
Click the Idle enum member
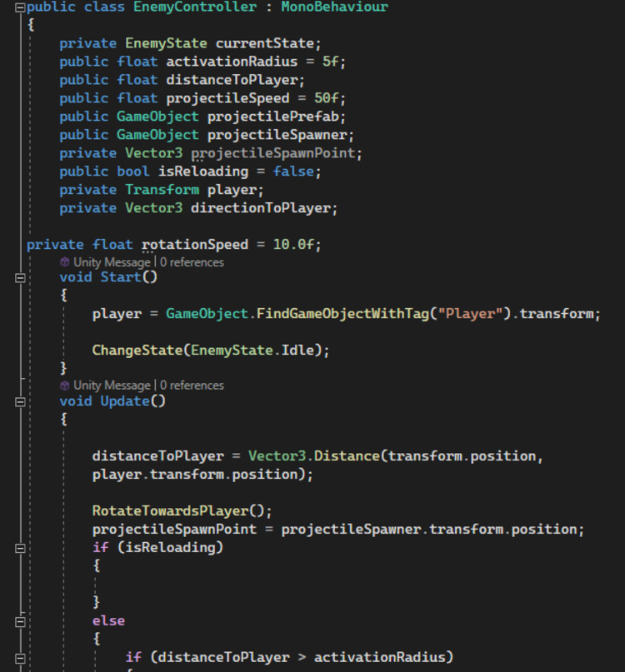click(297, 351)
